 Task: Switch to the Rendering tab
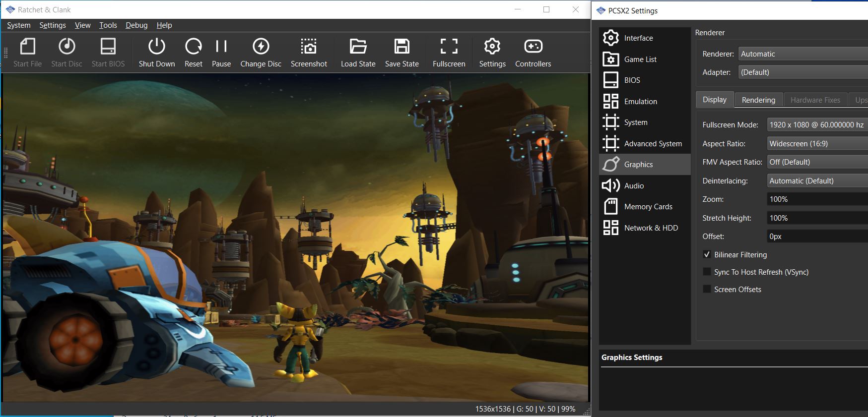coord(758,100)
